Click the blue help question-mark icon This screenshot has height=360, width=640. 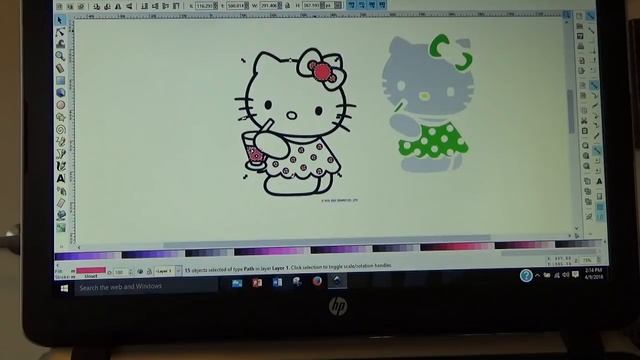click(x=526, y=276)
